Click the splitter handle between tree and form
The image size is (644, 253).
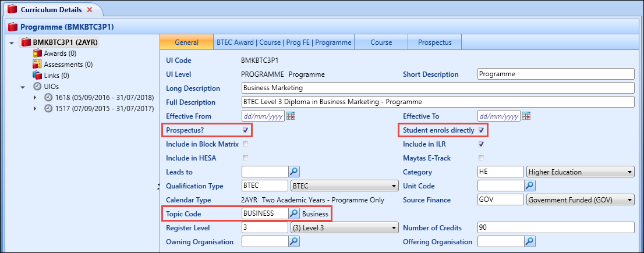coord(158,187)
